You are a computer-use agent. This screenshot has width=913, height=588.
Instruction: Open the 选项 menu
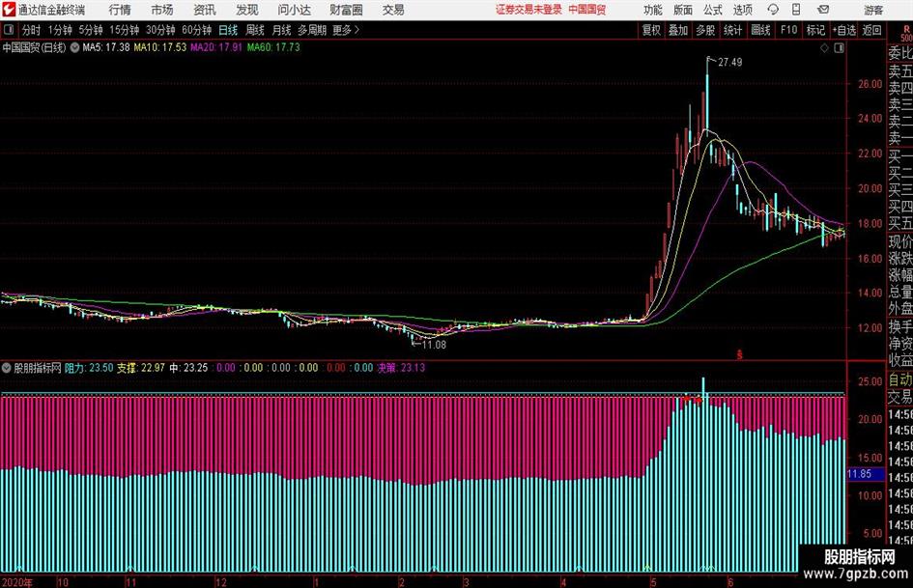742,10
